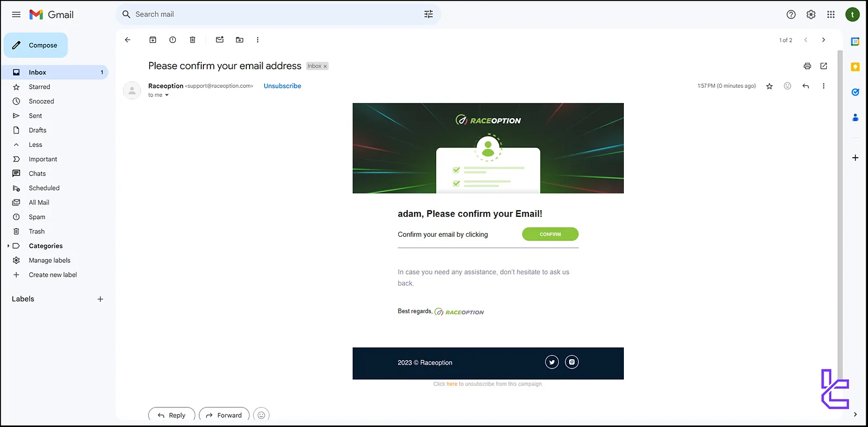Open the main menu hamburger icon

pyautogui.click(x=16, y=15)
